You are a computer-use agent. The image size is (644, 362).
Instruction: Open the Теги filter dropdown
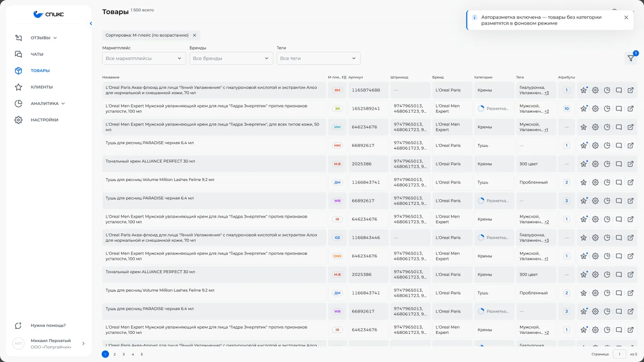tap(318, 58)
